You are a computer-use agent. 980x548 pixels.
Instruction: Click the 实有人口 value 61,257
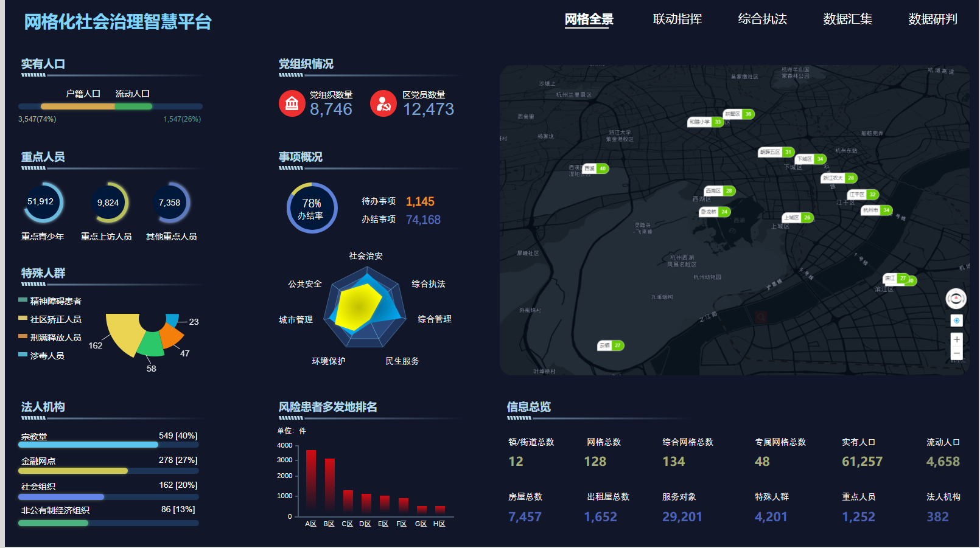click(862, 462)
